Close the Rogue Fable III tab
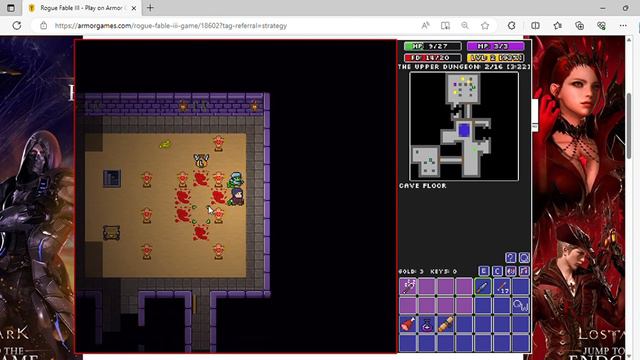This screenshot has width=640, height=360. [x=133, y=8]
